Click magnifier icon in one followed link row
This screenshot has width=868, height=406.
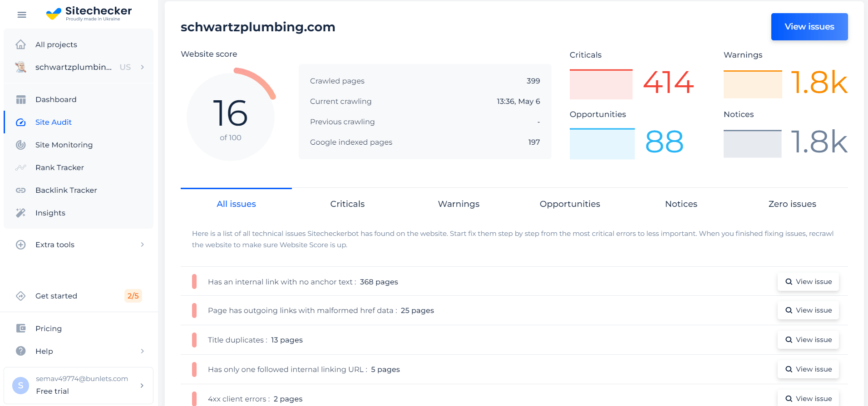tap(789, 369)
